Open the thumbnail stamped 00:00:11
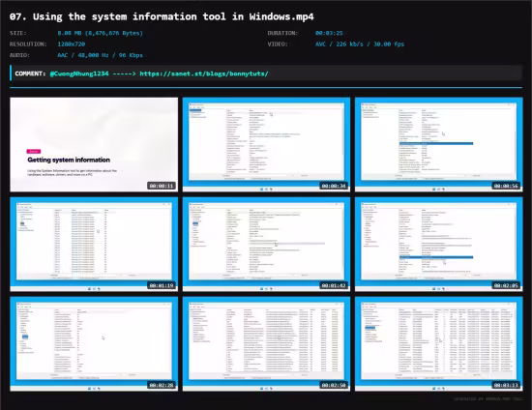Image resolution: width=532 pixels, height=410 pixels. [94, 144]
